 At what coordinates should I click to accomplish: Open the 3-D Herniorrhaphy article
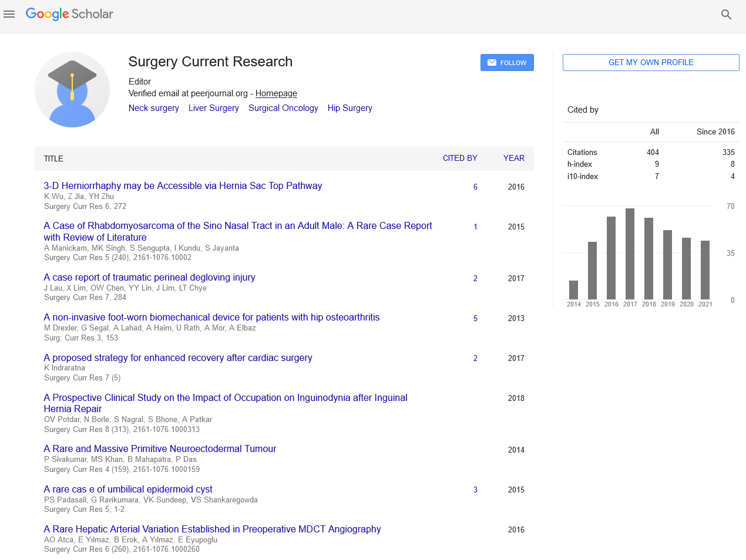click(x=183, y=185)
